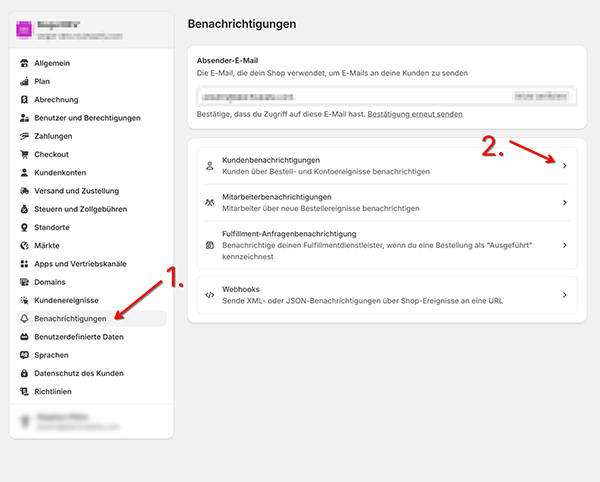This screenshot has height=482, width=600.
Task: Click the Allgemein store icon in sidebar
Action: point(25,63)
